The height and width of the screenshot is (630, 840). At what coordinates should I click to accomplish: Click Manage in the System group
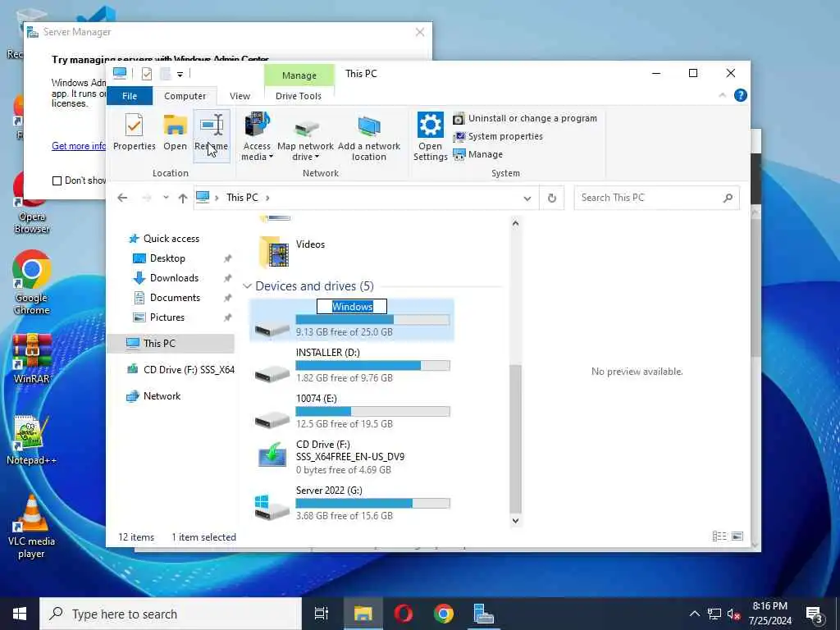pyautogui.click(x=478, y=154)
